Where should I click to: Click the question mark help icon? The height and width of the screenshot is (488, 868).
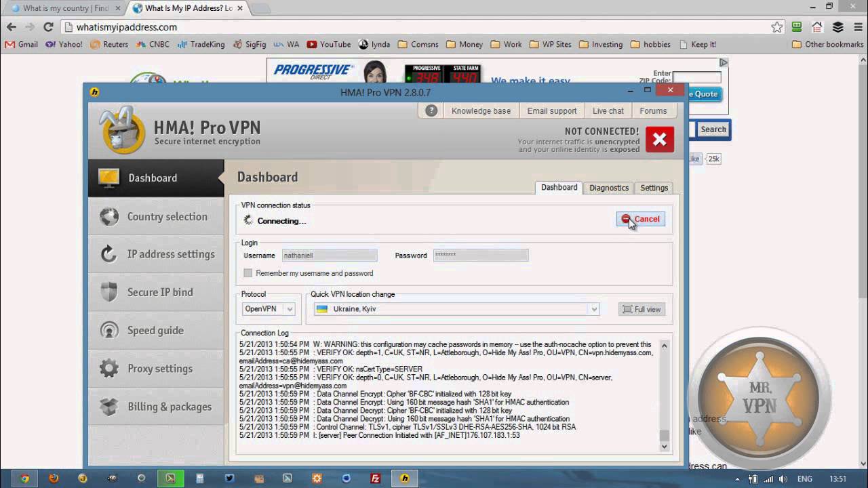point(431,110)
